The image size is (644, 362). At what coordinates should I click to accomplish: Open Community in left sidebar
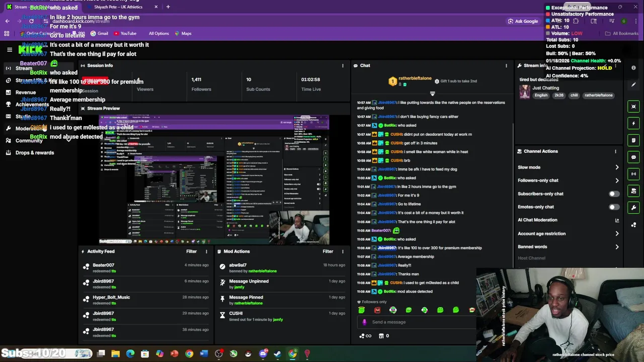pyautogui.click(x=29, y=141)
